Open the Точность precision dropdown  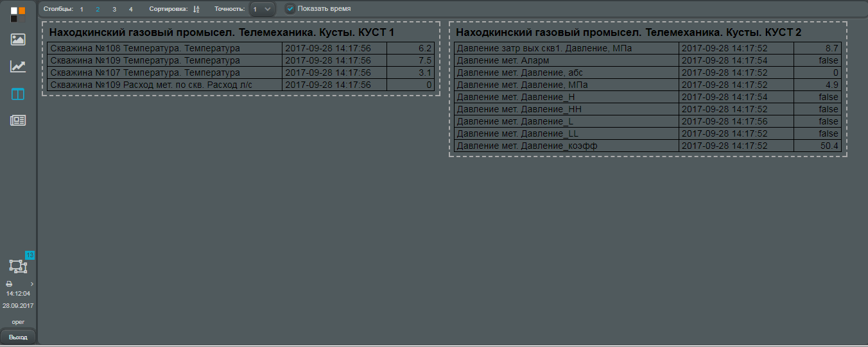click(263, 9)
